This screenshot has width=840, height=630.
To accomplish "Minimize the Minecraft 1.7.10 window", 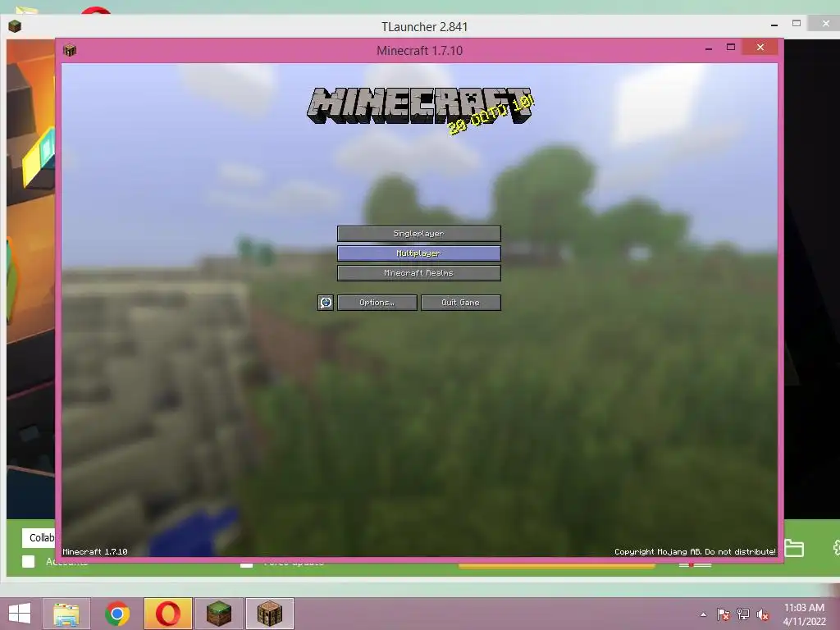I will click(x=709, y=48).
